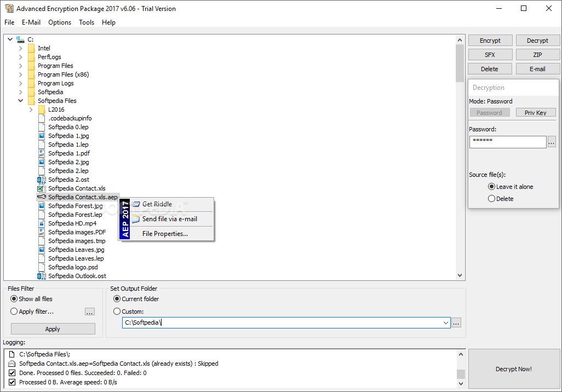Click the Softpedia Contact.xls Excel icon
562x392 pixels.
pyautogui.click(x=41, y=188)
